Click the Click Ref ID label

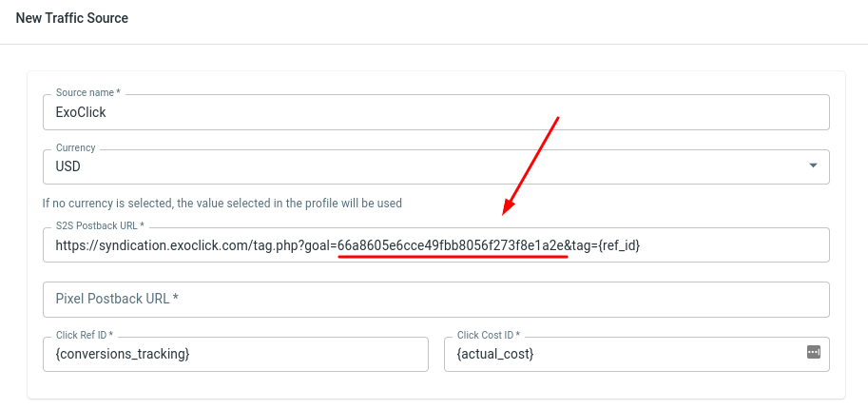point(85,335)
